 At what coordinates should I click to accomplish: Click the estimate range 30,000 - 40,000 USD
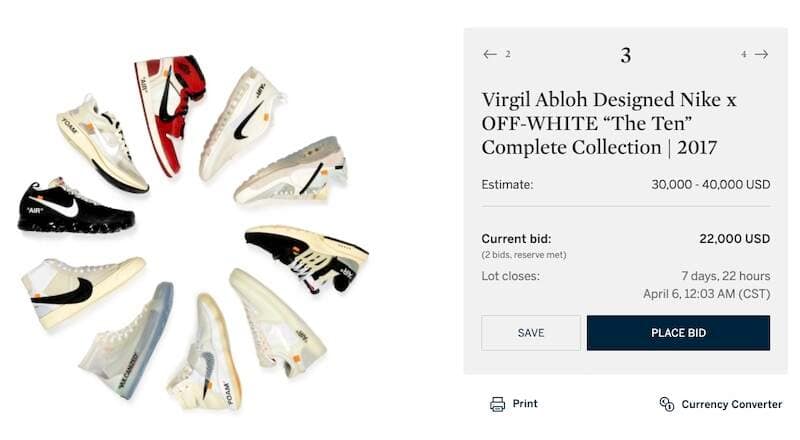[x=710, y=185]
